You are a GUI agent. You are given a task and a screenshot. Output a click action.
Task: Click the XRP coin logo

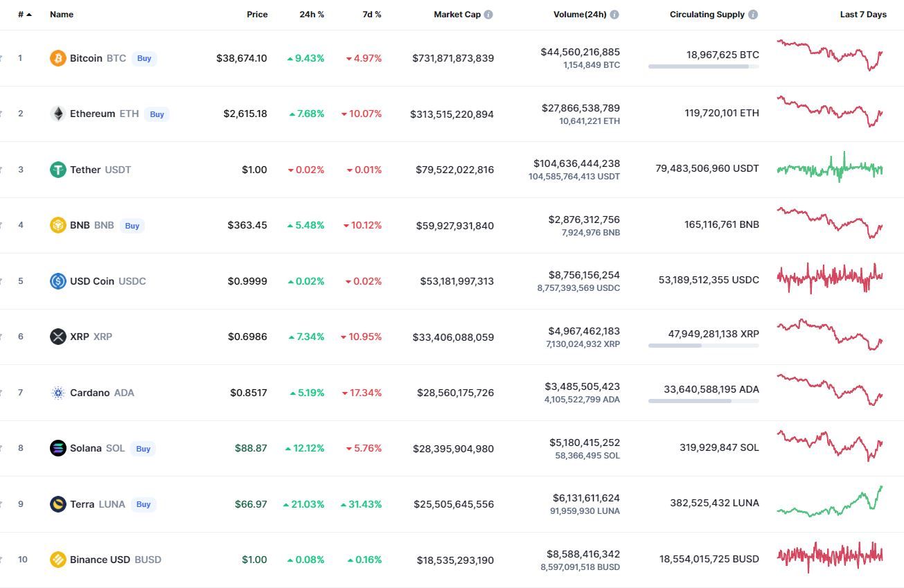tap(58, 337)
